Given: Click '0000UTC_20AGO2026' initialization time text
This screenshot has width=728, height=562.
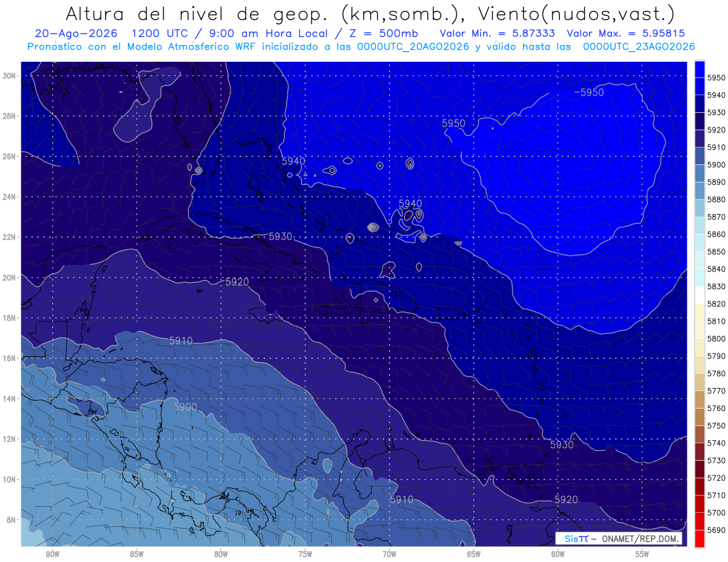Looking at the screenshot, I should (413, 47).
